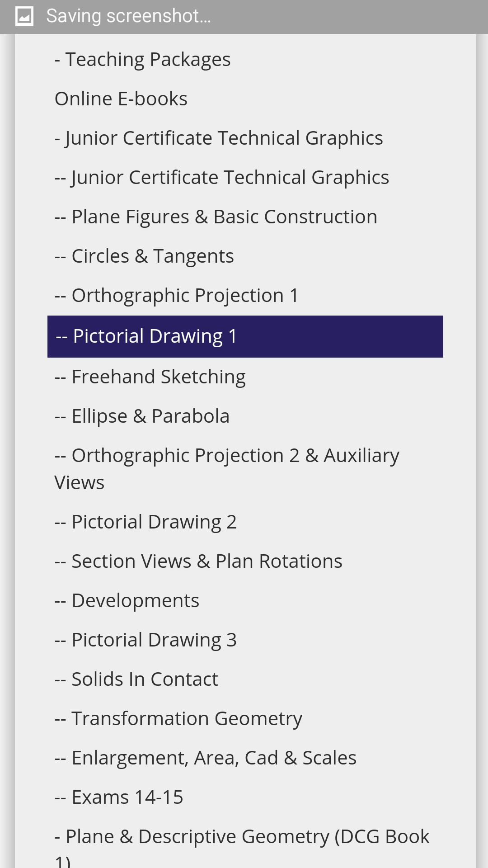Select Plane Figures & Basic Construction
Viewport: 488px width, 868px height.
click(216, 217)
